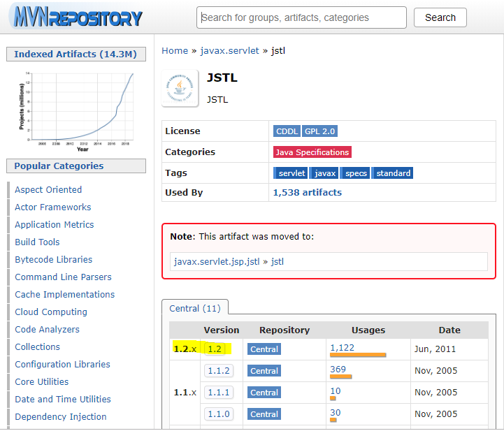504x431 pixels.
Task: Select the GPL 2.0 license badge
Action: pos(319,131)
